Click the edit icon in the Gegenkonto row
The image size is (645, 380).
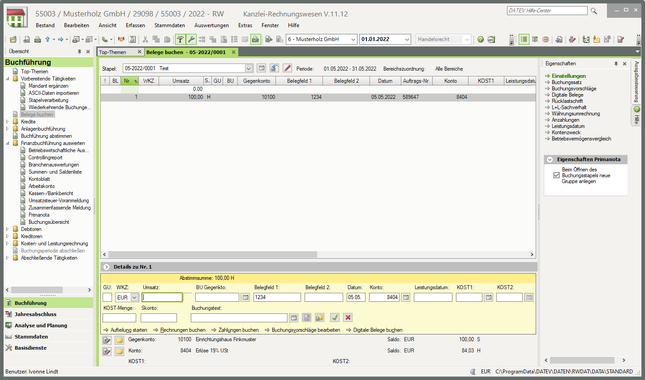pos(107,340)
